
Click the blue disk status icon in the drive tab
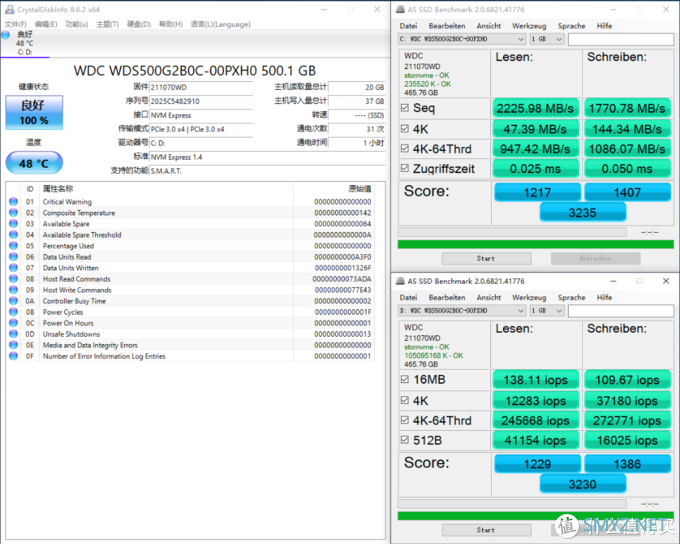tap(5, 35)
